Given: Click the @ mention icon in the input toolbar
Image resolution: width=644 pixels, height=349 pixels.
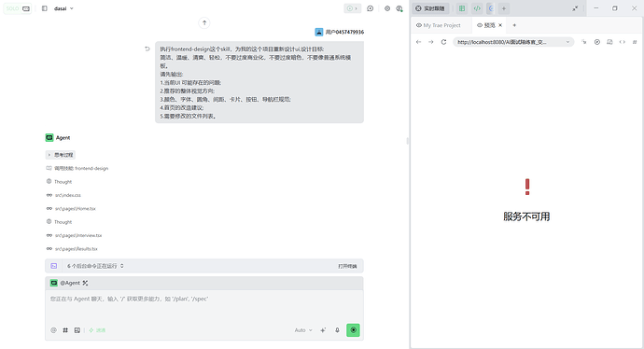Looking at the screenshot, I should click(53, 330).
